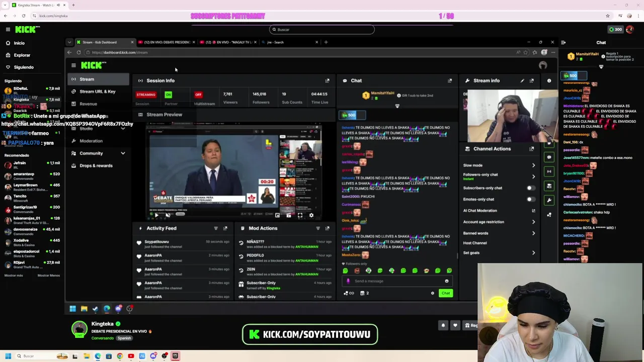Click the wrench icon in right strip
Screen dimensions: 644x362
click(549, 200)
